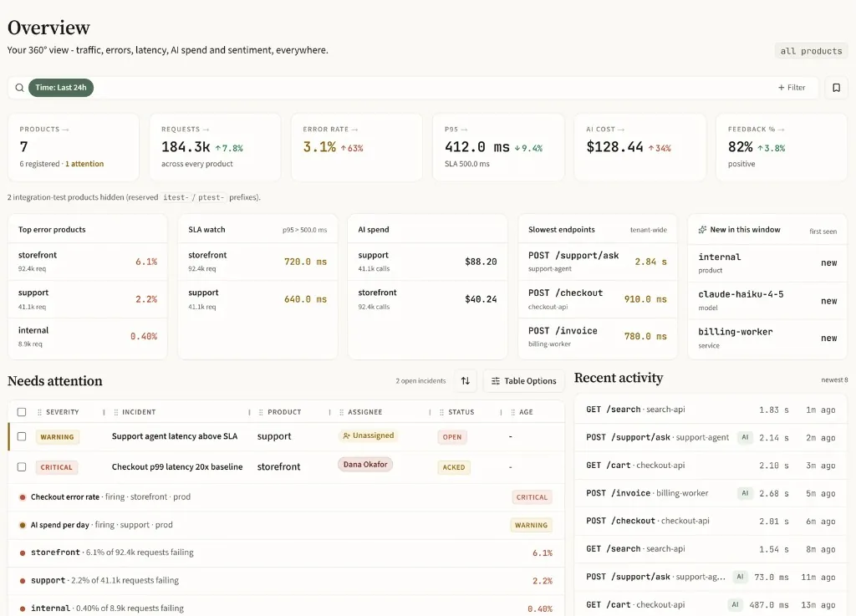856x616 pixels.
Task: Open support 640.0 ms SLA watch row
Action: point(257,299)
